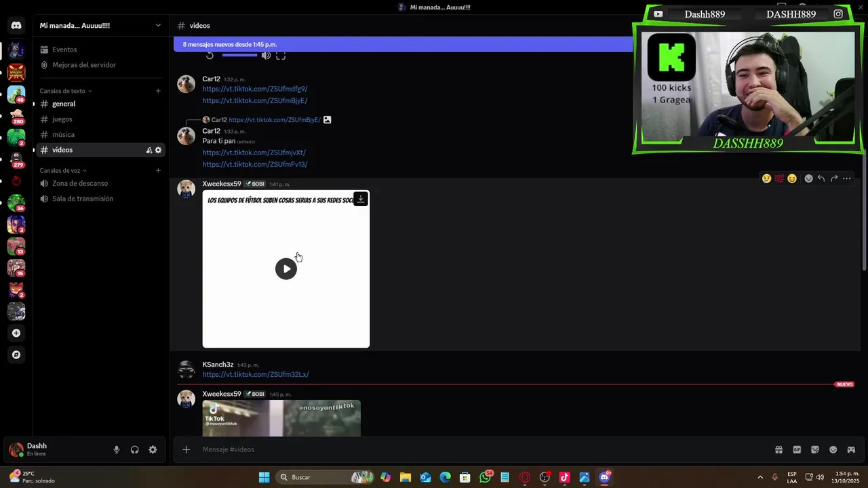Open Opera browser from the taskbar
The height and width of the screenshot is (488, 868).
(x=524, y=477)
